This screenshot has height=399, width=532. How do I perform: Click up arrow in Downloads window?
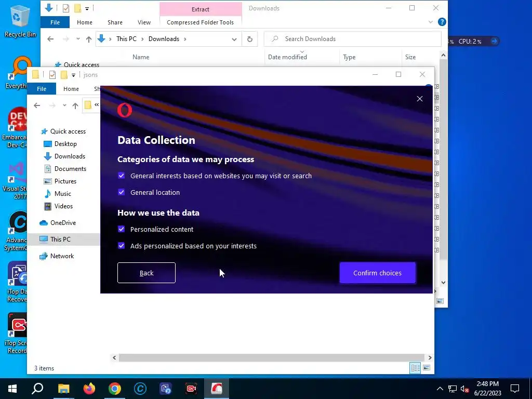[x=89, y=39]
